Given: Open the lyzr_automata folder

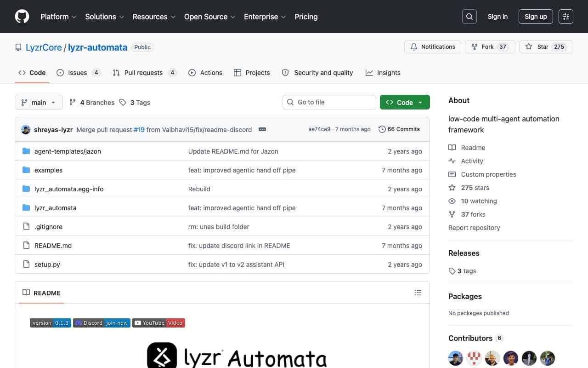Looking at the screenshot, I should tap(56, 208).
